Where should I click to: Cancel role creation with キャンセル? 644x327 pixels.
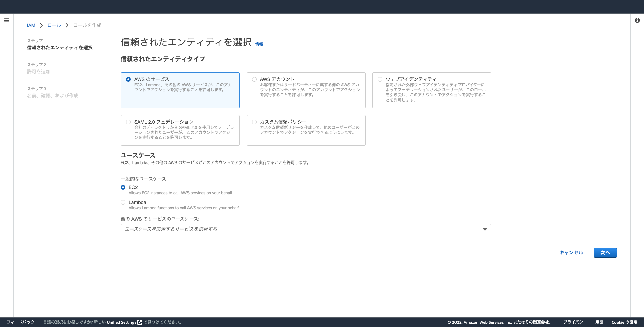point(571,253)
